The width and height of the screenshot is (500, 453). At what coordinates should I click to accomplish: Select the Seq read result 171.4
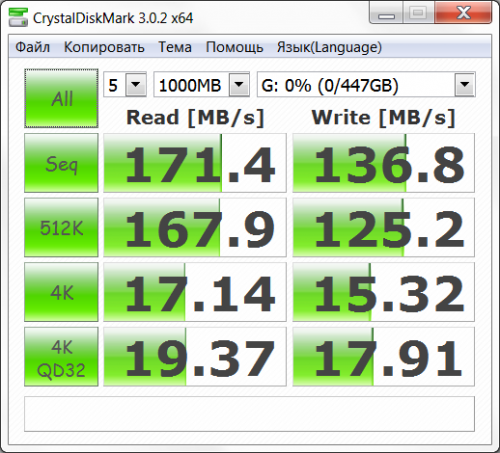click(x=195, y=163)
